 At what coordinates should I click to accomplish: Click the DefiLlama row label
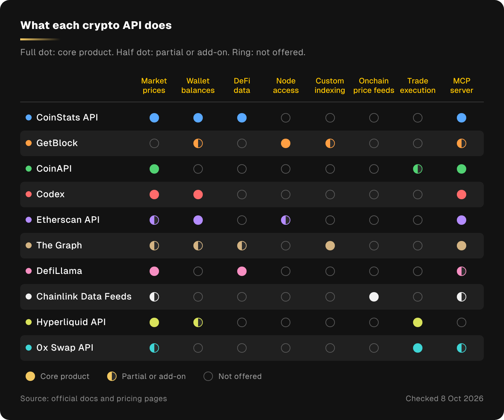point(59,271)
